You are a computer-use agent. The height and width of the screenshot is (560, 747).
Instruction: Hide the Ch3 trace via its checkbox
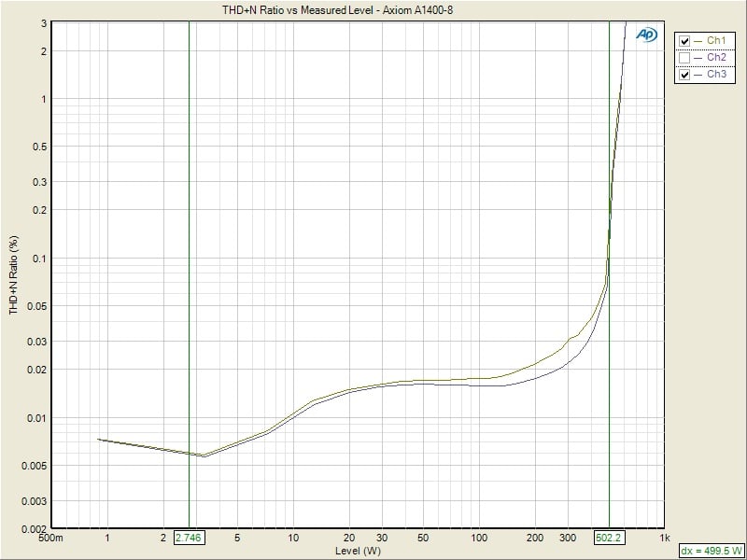pos(684,75)
